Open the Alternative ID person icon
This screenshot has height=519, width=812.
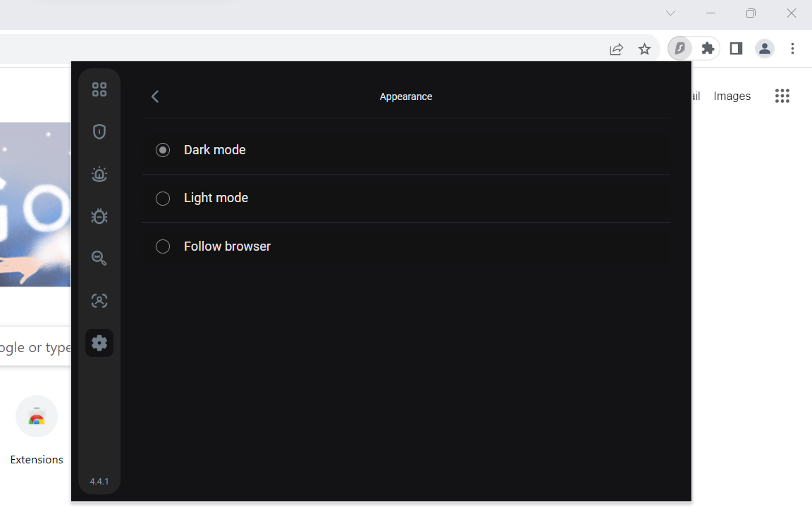point(99,301)
